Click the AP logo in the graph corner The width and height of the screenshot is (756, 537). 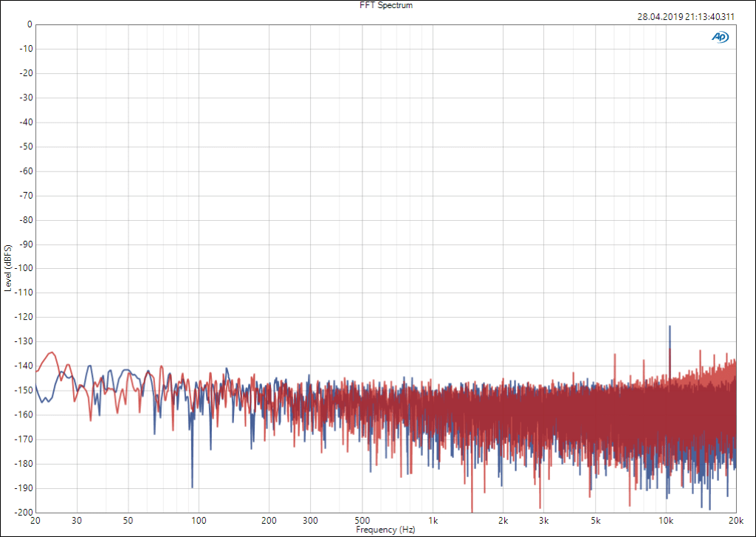719,37
